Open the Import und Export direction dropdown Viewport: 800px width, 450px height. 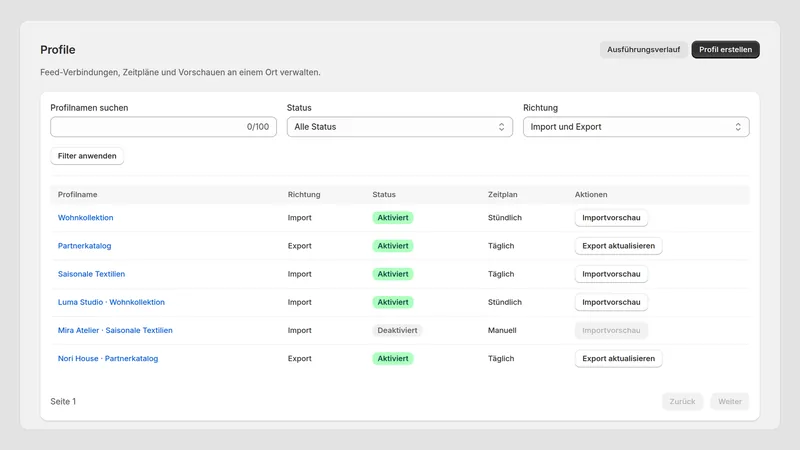click(636, 127)
